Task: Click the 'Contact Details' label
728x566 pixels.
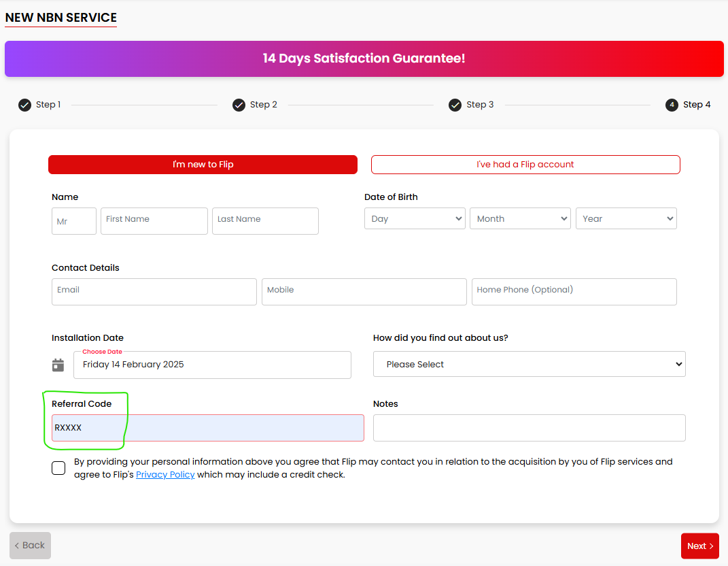Action: 86,267
